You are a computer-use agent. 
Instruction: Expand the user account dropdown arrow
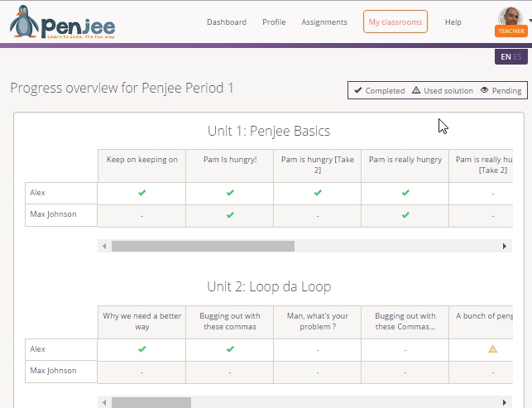point(530,21)
